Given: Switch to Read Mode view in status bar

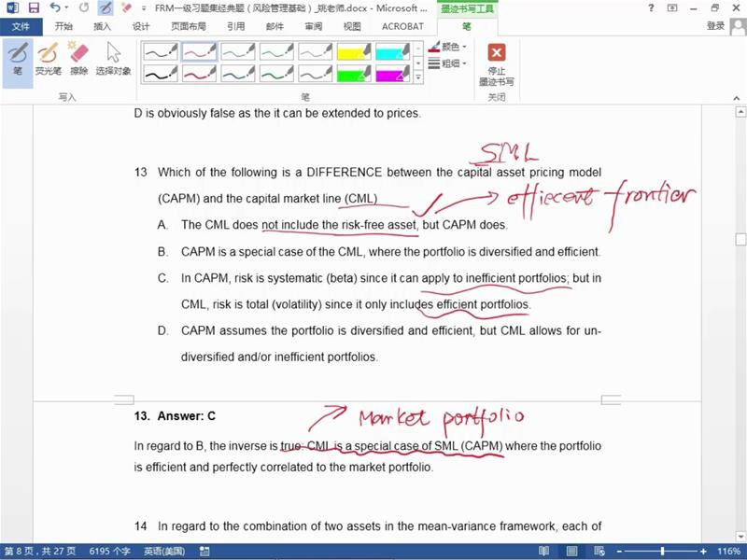Looking at the screenshot, I should pyautogui.click(x=545, y=552).
